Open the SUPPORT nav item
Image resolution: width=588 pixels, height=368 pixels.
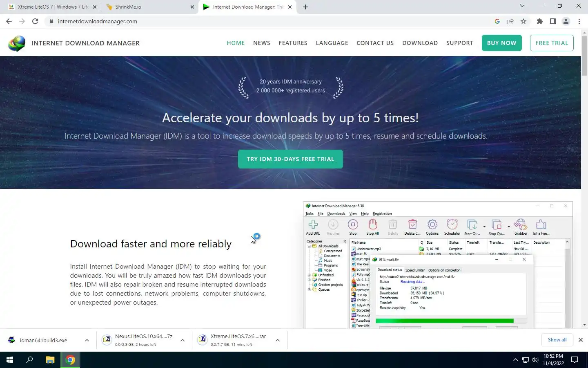460,43
